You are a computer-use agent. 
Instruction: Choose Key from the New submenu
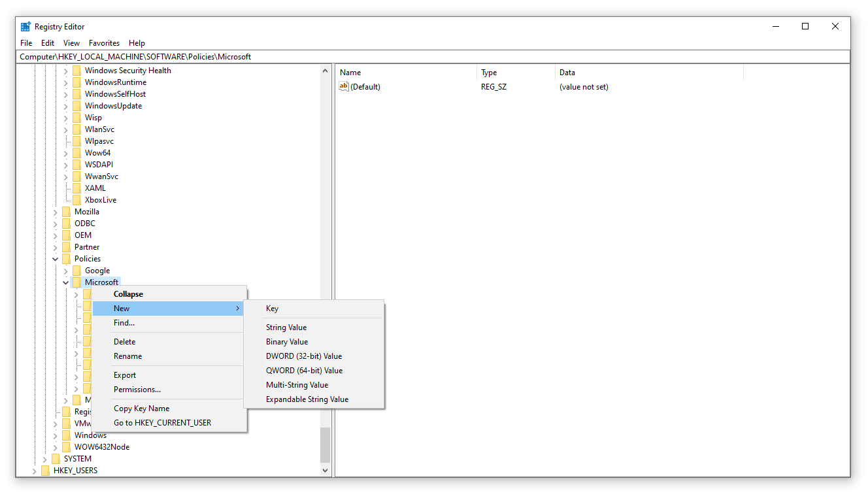tap(272, 309)
